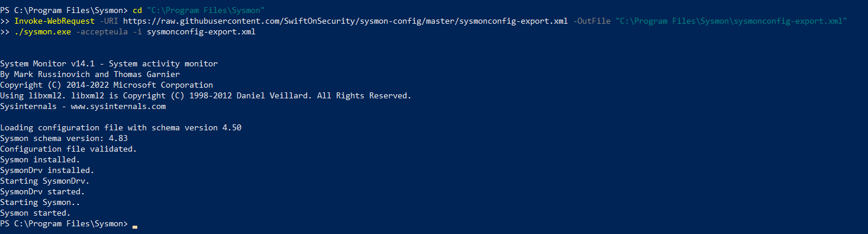Click the quoted sysmonconfig-export.xml output path
Viewport: 868px width, 234px height.
731,21
